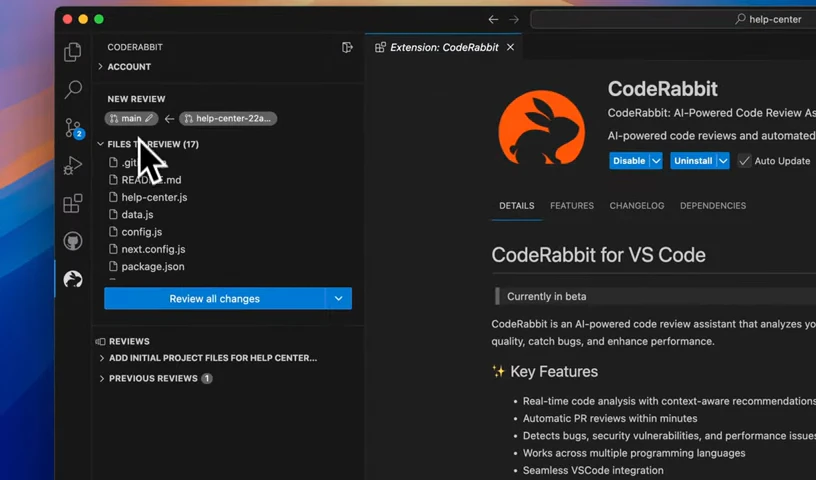Open the Disable button dropdown arrow
This screenshot has height=480, width=816.
(656, 161)
